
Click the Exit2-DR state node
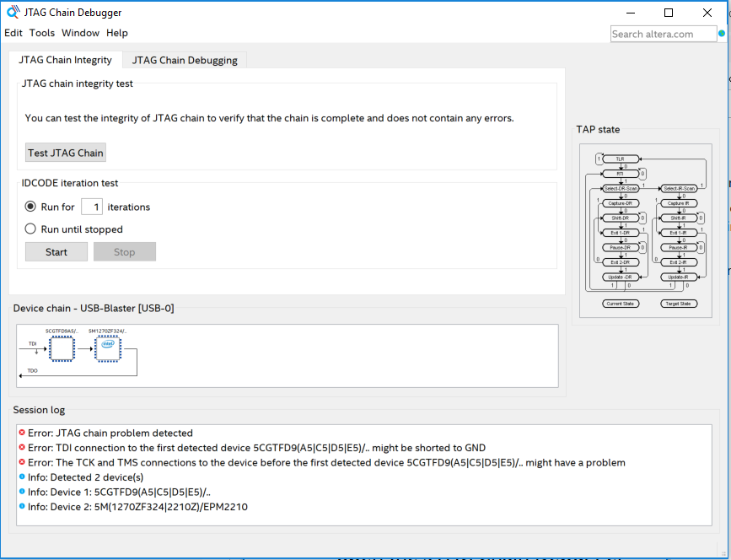point(620,262)
